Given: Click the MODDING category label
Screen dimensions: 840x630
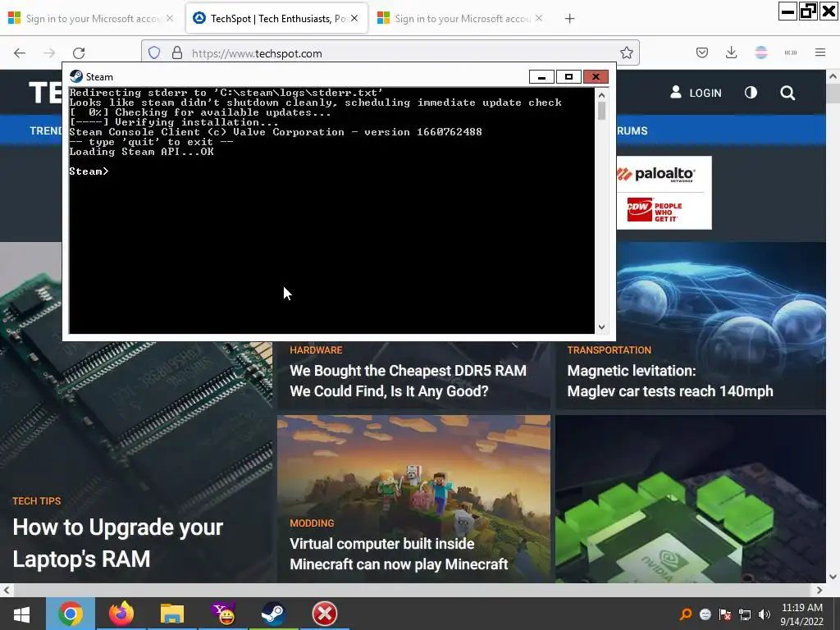Looking at the screenshot, I should [312, 523].
